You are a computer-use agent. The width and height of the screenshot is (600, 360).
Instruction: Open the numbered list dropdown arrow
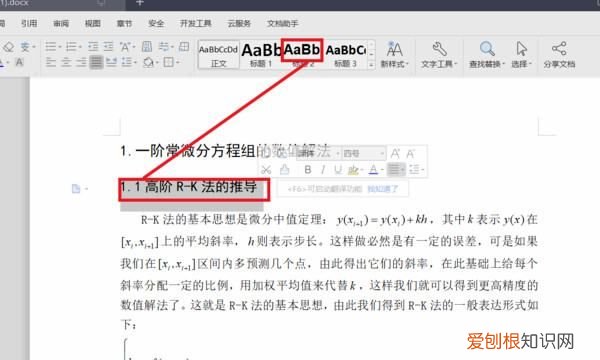click(80, 47)
